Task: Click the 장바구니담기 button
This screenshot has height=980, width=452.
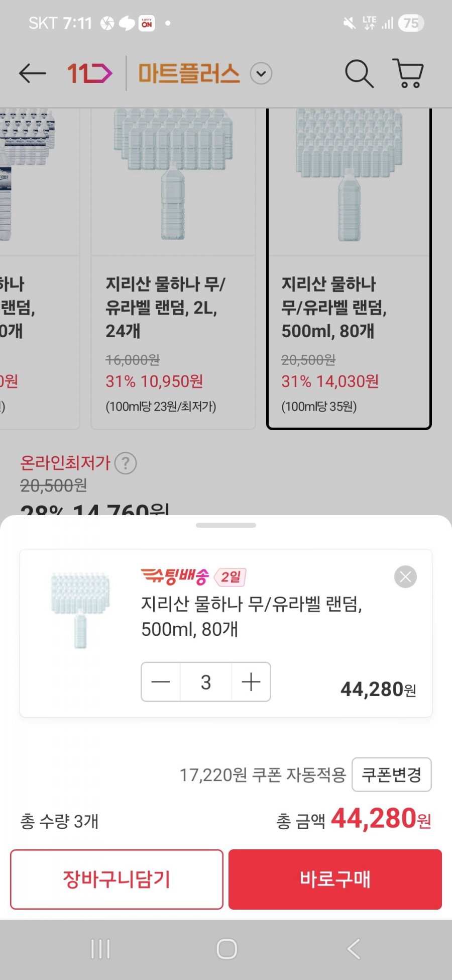Action: [x=117, y=879]
